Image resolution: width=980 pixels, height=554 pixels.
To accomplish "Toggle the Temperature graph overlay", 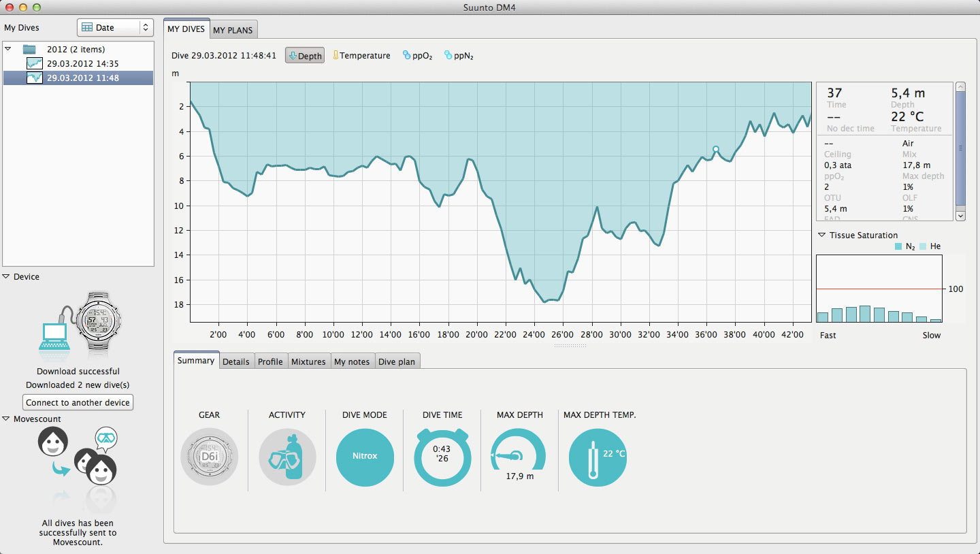I will coord(361,56).
